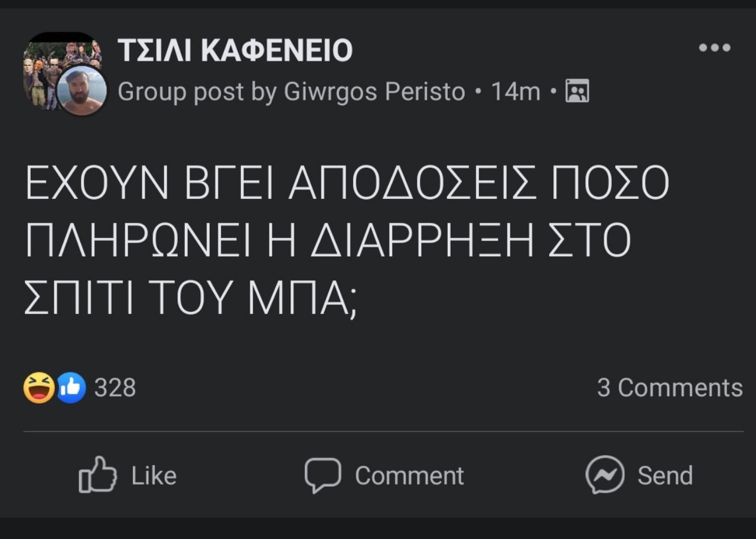View the 3 Comments on this post
This screenshot has width=756, height=539.
[670, 388]
